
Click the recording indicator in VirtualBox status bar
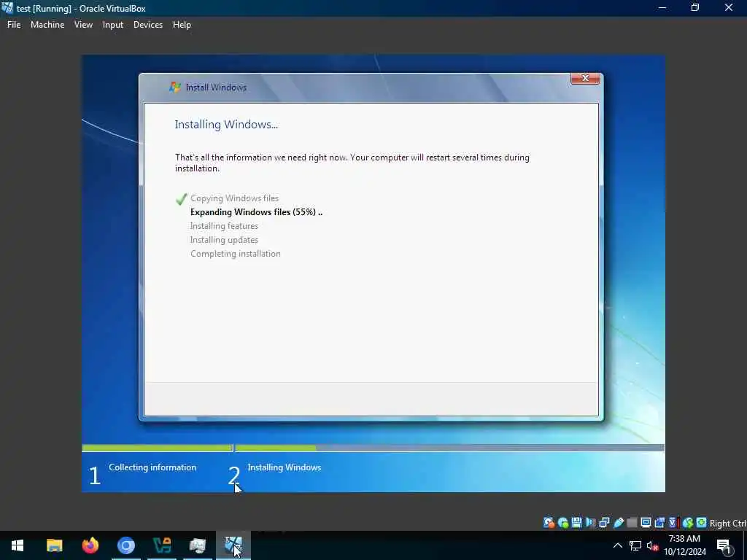pyautogui.click(x=659, y=523)
